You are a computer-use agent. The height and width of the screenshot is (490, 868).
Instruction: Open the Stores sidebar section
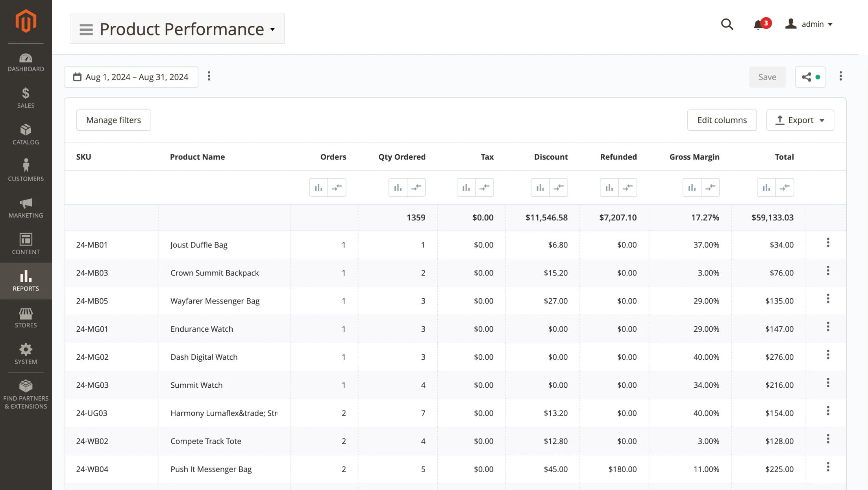(x=26, y=317)
